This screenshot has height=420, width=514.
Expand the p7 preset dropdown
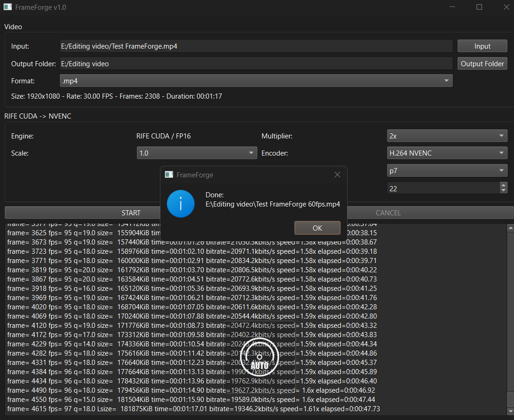[x=447, y=171]
